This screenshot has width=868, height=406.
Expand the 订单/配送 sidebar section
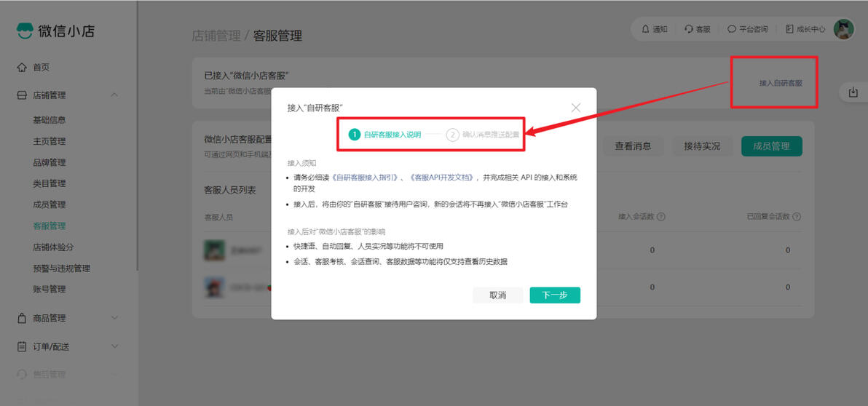(114, 347)
